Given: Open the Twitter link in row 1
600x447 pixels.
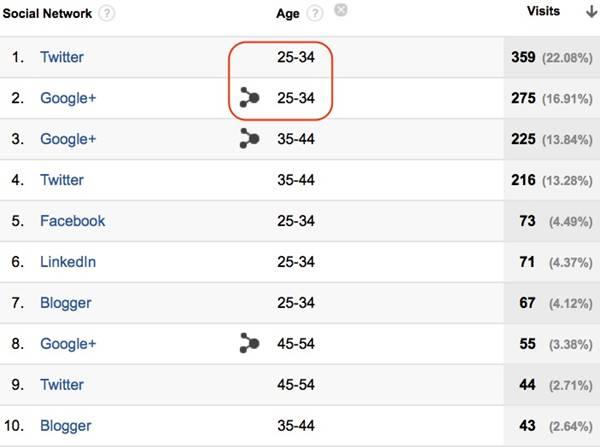Looking at the screenshot, I should pos(62,58).
